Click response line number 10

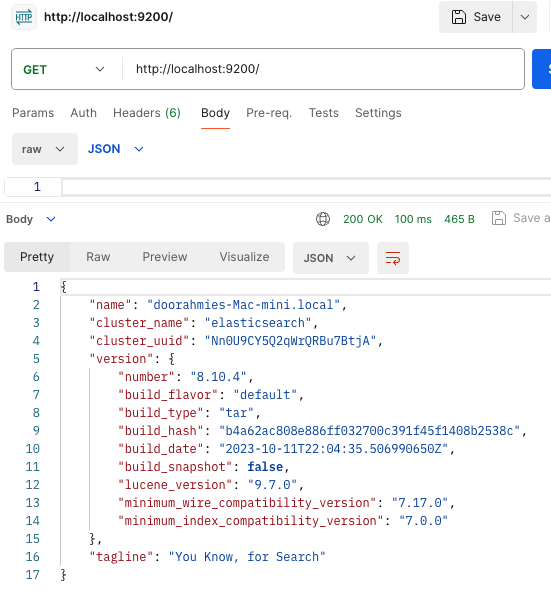coord(32,449)
